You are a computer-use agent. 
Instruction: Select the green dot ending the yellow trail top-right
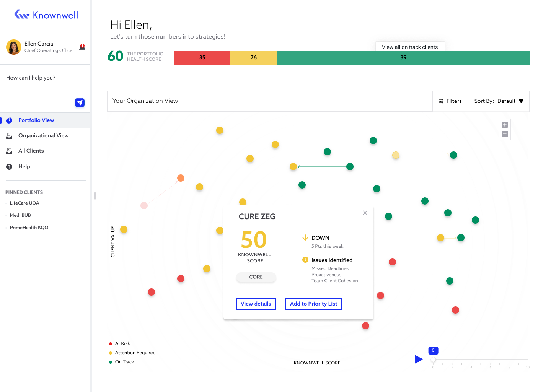point(454,155)
